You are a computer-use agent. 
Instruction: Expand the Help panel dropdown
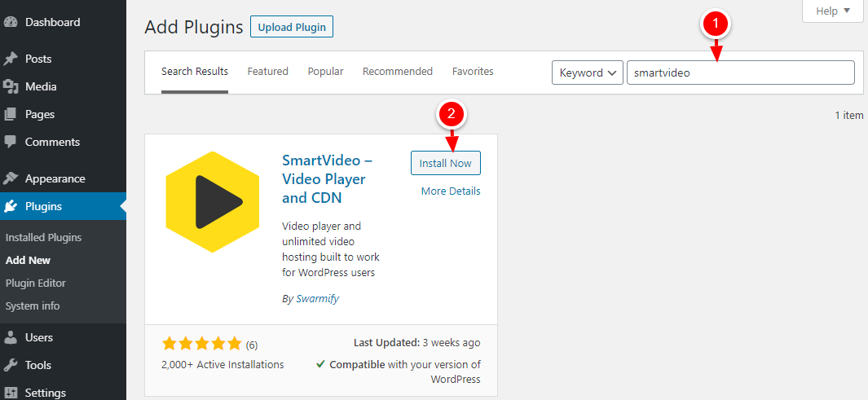[833, 11]
